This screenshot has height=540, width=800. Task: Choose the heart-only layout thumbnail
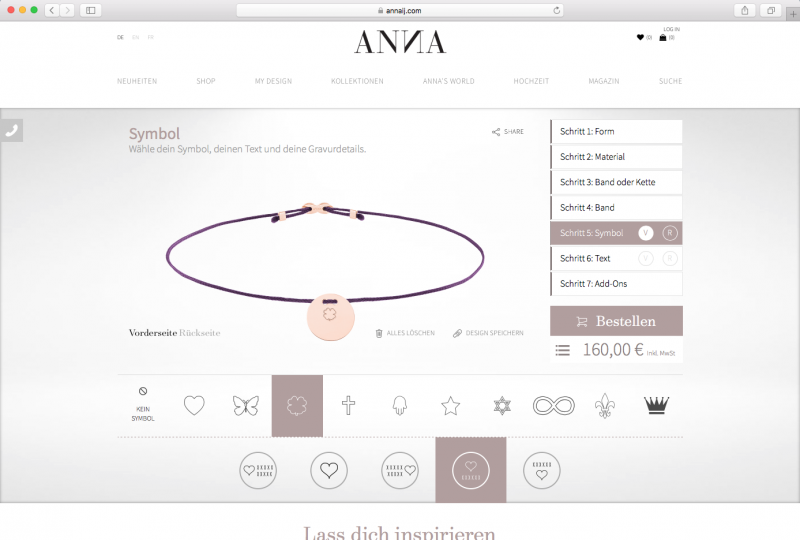point(329,470)
